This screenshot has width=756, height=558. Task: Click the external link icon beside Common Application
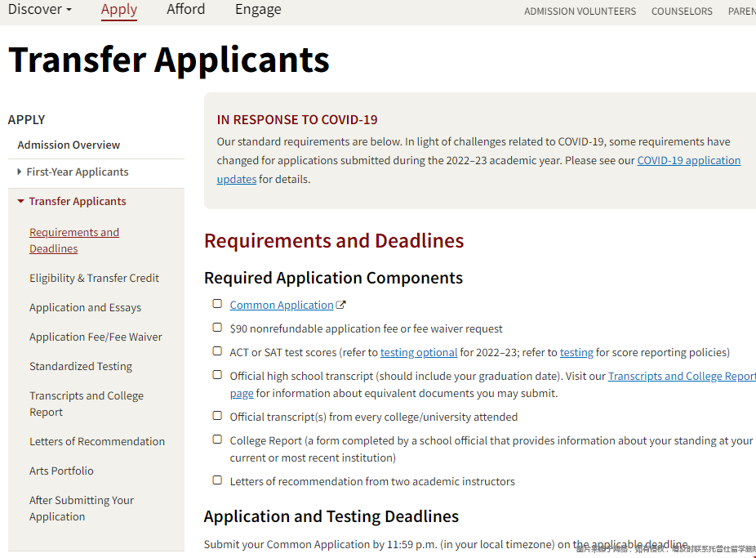pyautogui.click(x=341, y=306)
